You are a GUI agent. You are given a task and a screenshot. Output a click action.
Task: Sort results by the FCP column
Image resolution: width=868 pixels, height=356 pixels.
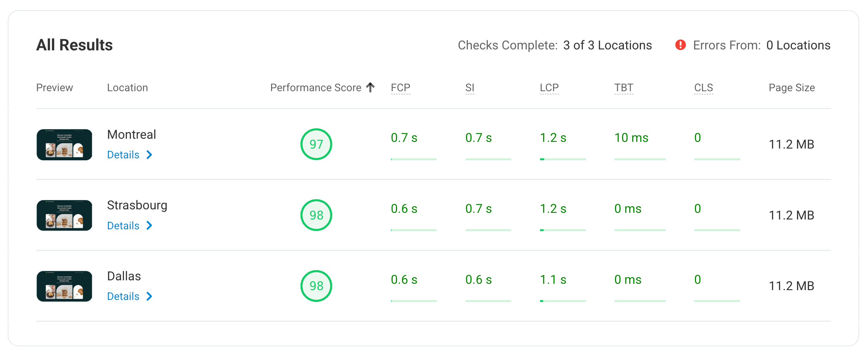pos(400,87)
